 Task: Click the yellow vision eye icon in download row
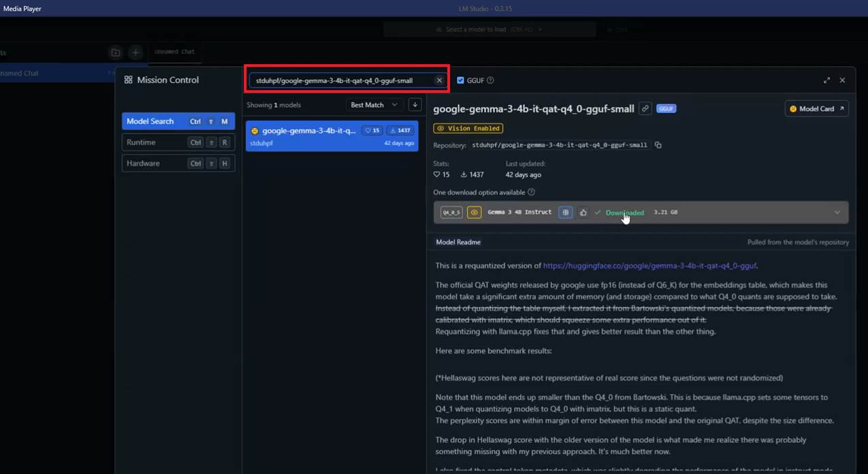tap(475, 212)
